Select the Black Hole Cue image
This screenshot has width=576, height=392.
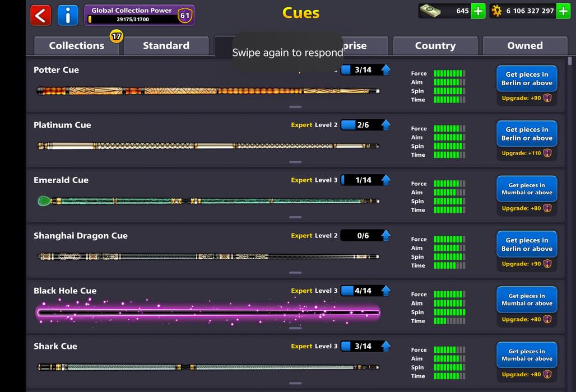tap(208, 312)
